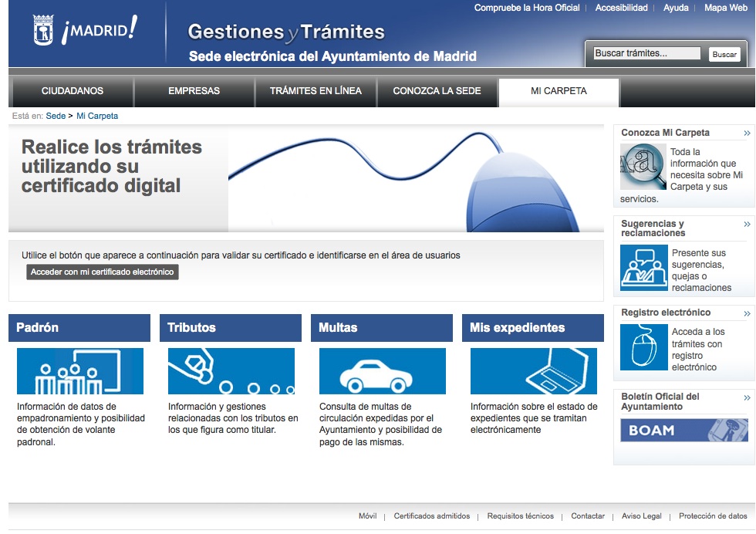
Task: Click the text 'Acceda a los trámites con registro electrónico'
Action: click(x=697, y=350)
